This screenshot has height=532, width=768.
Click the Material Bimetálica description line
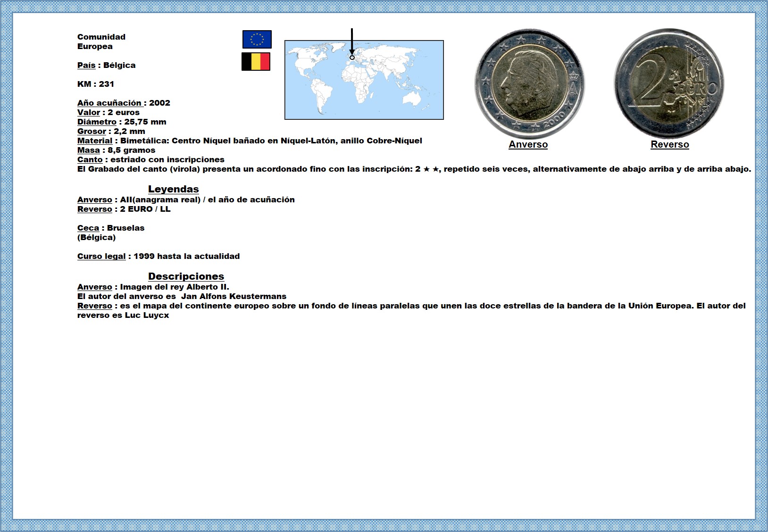click(x=250, y=141)
